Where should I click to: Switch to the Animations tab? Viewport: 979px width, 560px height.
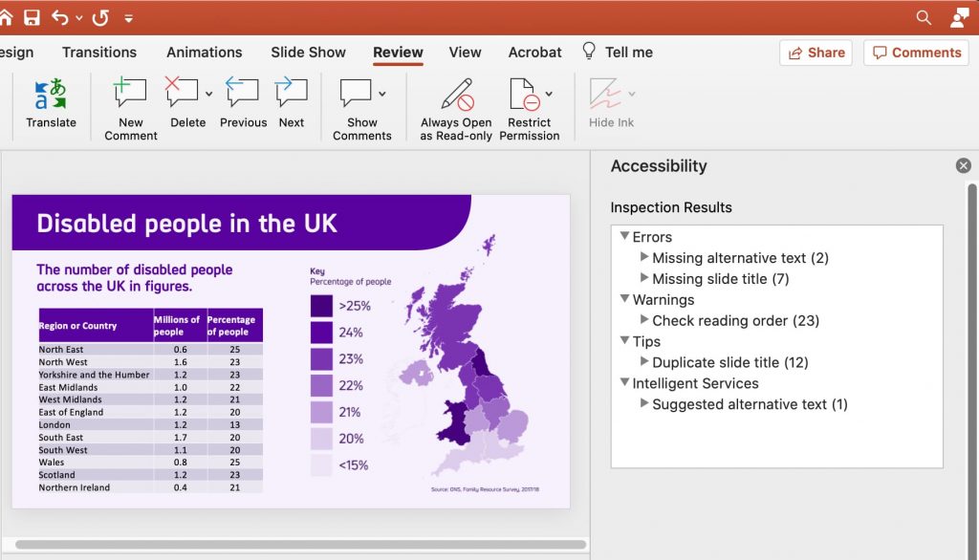click(205, 53)
